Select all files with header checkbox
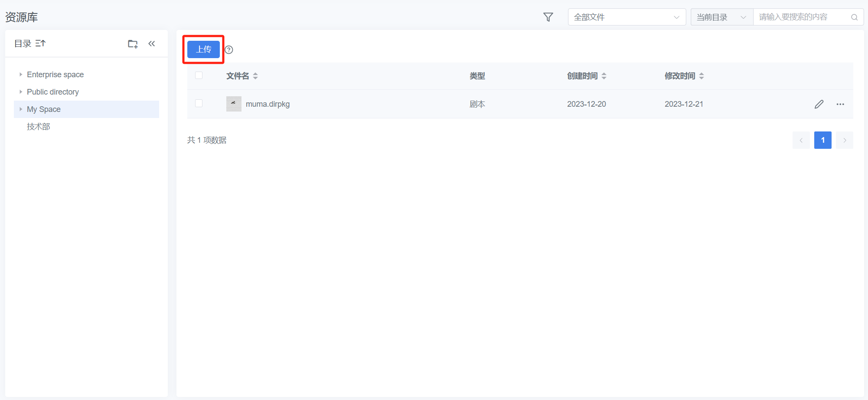Image resolution: width=868 pixels, height=400 pixels. (199, 75)
